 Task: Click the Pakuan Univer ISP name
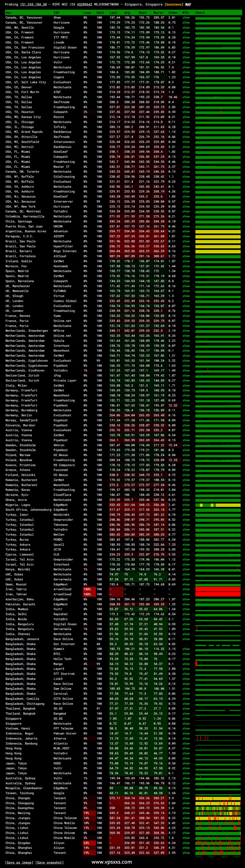point(65,734)
